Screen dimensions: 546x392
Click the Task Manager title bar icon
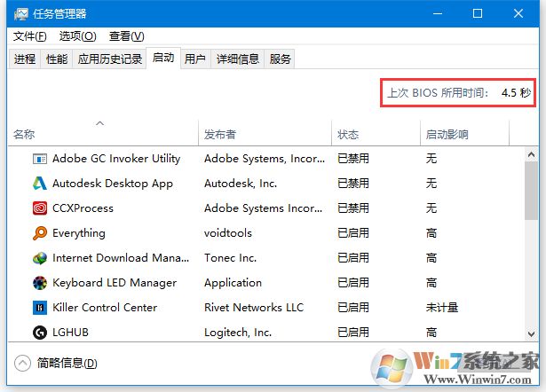coord(21,14)
